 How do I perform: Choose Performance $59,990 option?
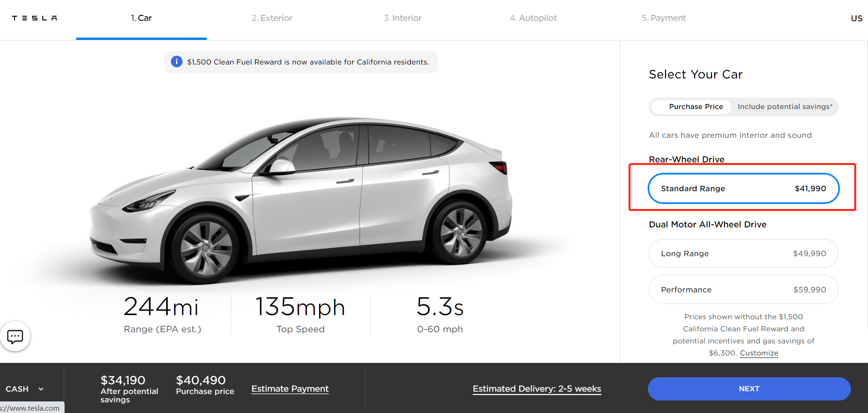(744, 290)
